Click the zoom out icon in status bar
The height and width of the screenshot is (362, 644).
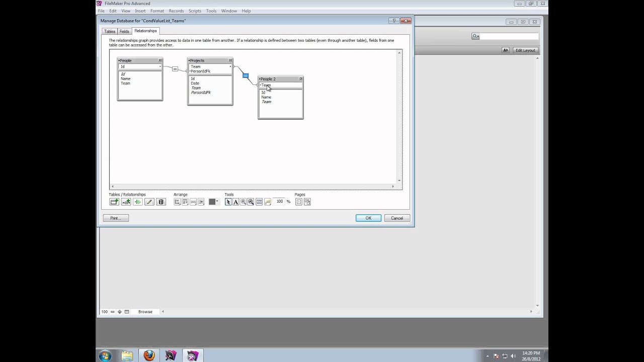tap(112, 312)
